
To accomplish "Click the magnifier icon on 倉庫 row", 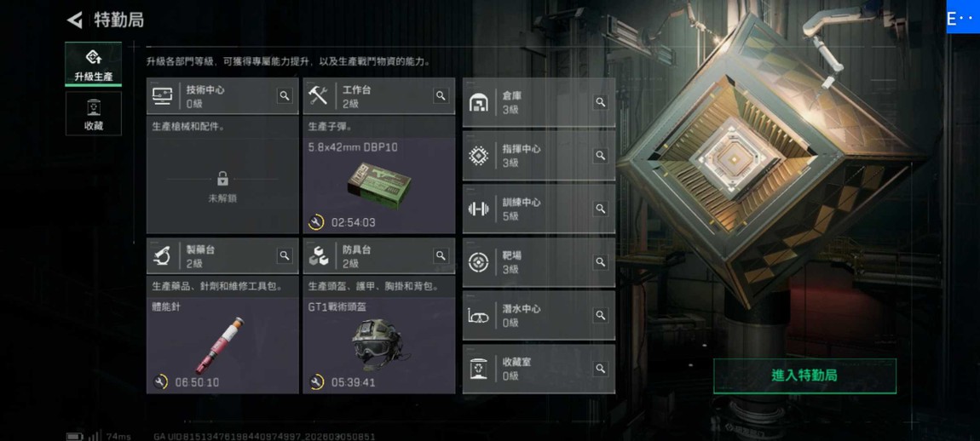I will (601, 102).
